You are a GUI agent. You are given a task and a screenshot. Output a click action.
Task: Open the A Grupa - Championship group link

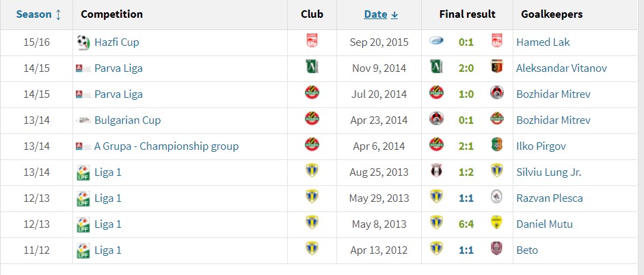pyautogui.click(x=166, y=146)
